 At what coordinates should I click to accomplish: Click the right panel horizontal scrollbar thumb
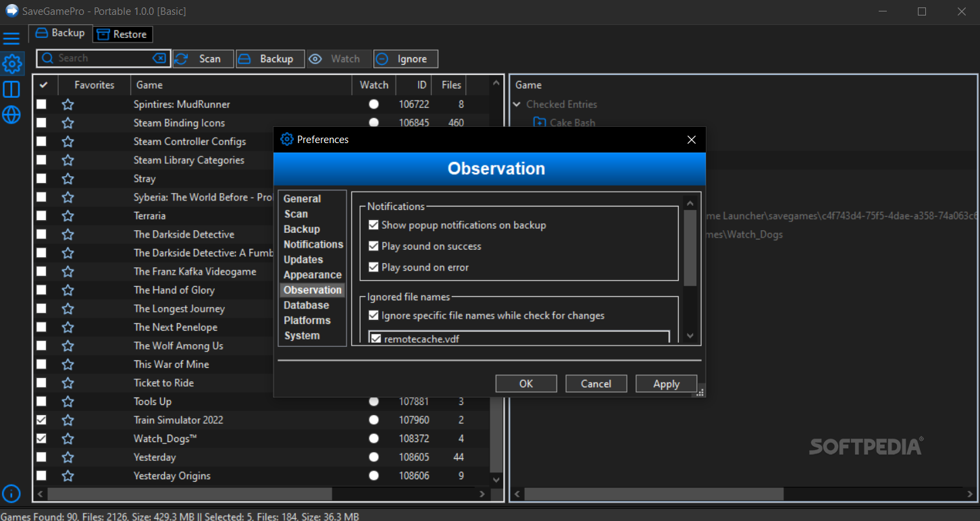654,494
